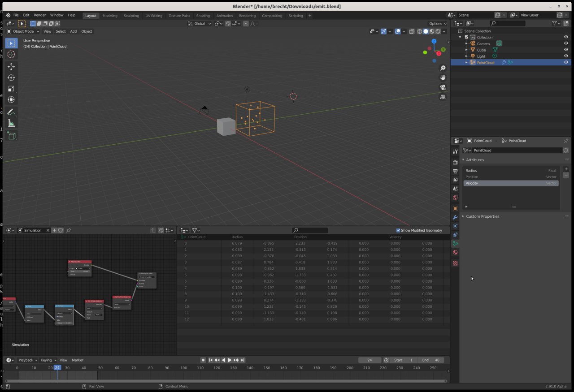Click the Marker menu in timeline
This screenshot has height=392, width=574.
point(78,360)
